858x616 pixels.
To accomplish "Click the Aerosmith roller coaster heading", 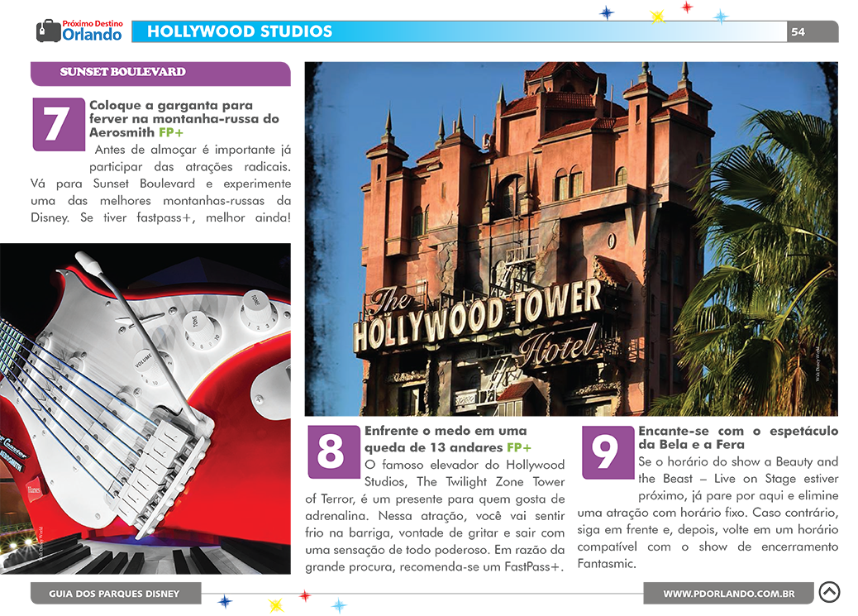I will [x=184, y=119].
